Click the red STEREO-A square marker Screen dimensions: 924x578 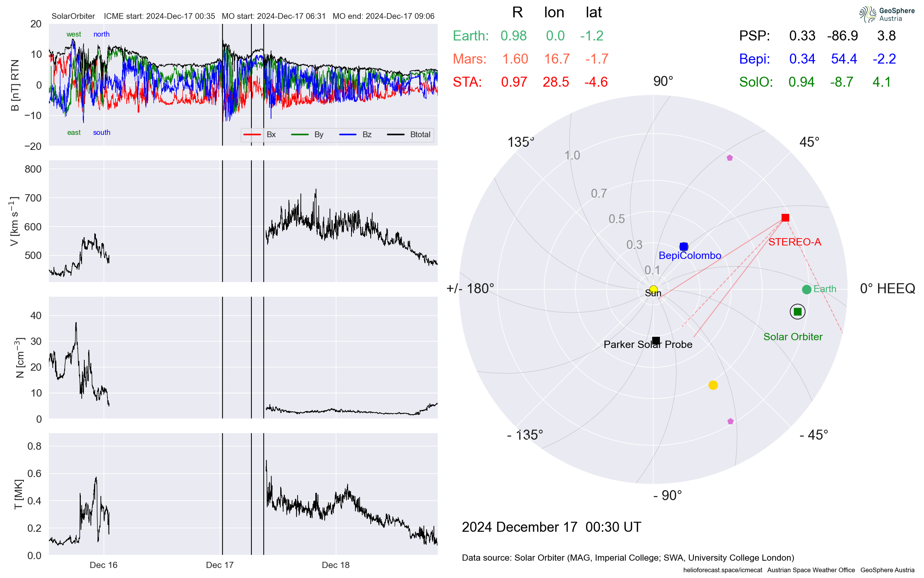pos(785,218)
